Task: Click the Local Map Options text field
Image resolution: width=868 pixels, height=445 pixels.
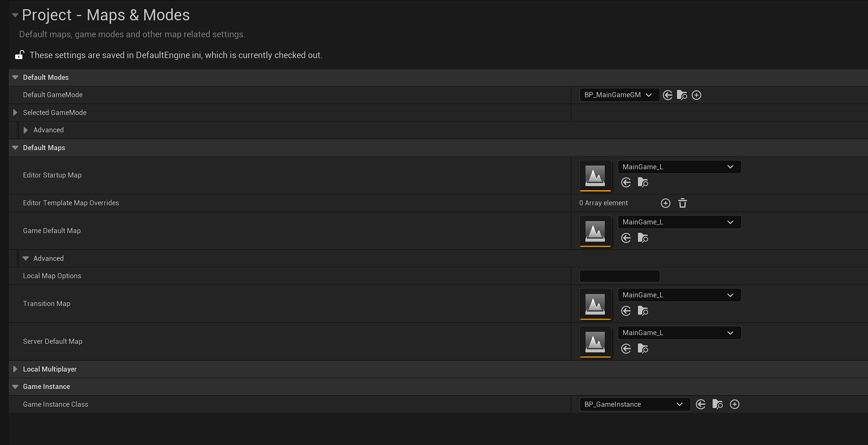Action: tap(619, 276)
